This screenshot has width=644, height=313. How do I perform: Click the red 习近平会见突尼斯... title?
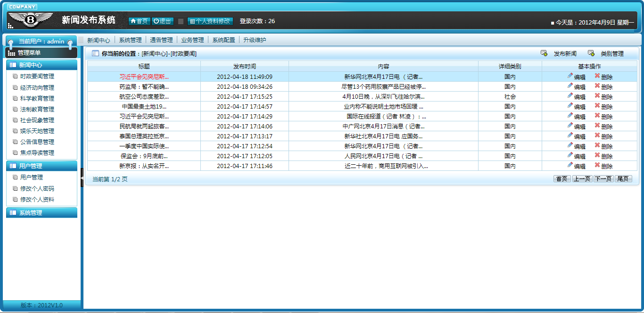point(144,77)
